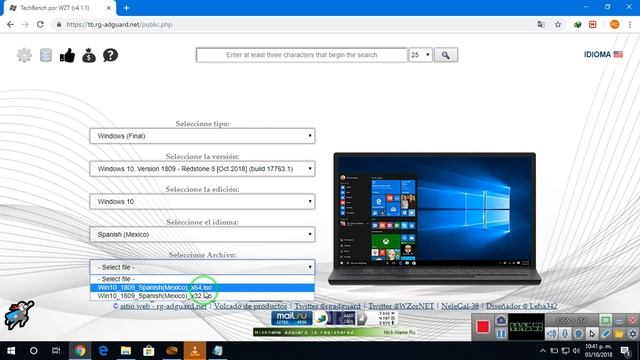Go forward in browser history
The image size is (640, 360).
(25, 24)
